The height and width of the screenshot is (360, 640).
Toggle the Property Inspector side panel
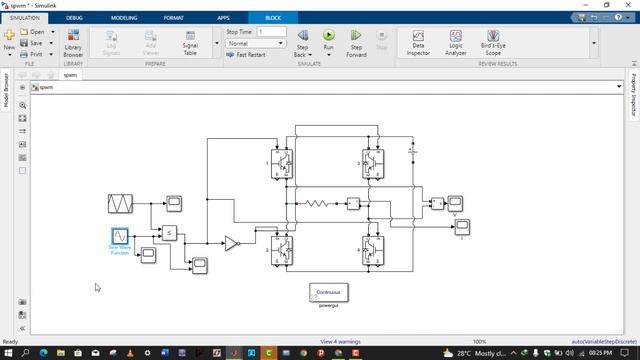pos(634,95)
